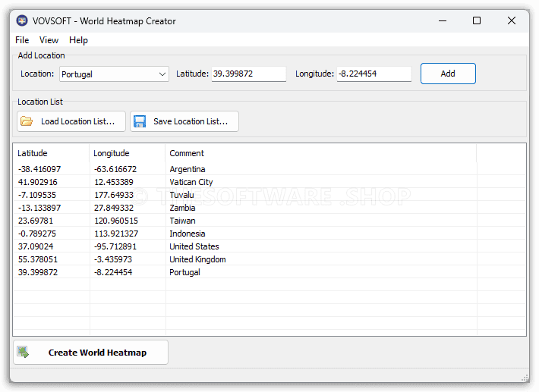Select the Tuvalu comment cell

pos(181,195)
